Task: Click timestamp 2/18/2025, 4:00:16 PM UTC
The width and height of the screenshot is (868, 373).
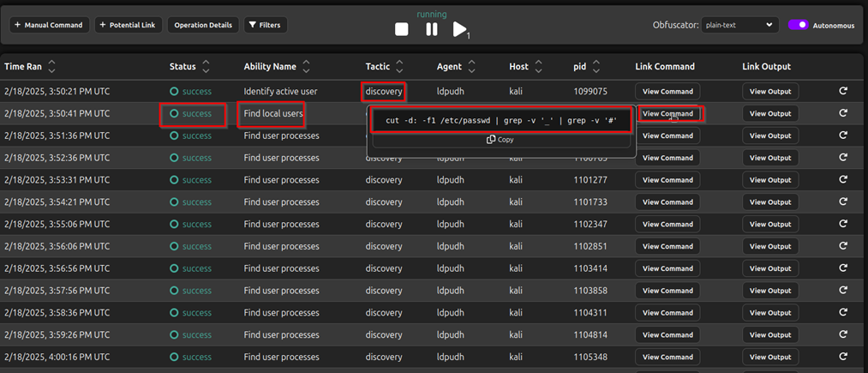Action: point(57,357)
